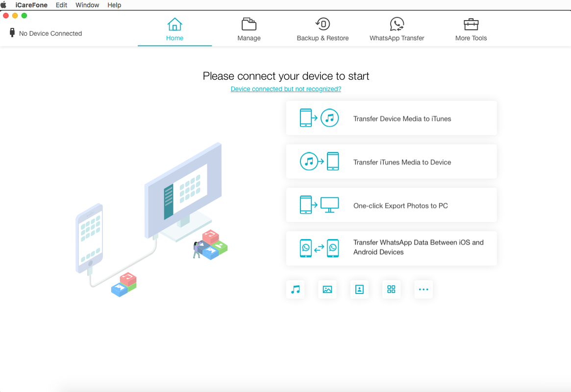
Task: Open the Edit menu
Action: [61, 5]
